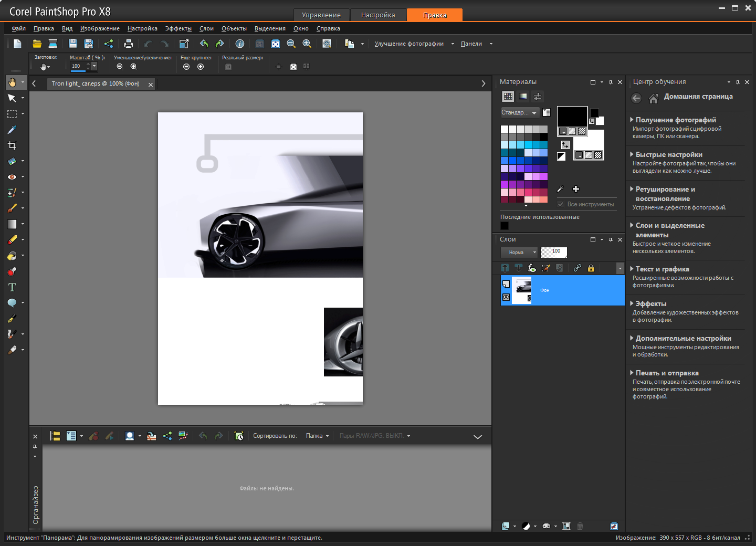Open the Эффекты menu
This screenshot has width=756, height=546.
click(x=178, y=28)
